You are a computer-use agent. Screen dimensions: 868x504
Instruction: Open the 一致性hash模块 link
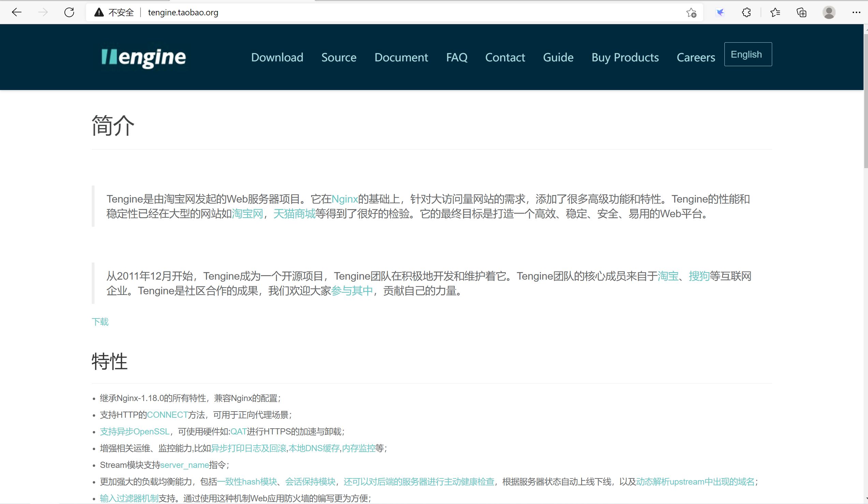coord(247,481)
